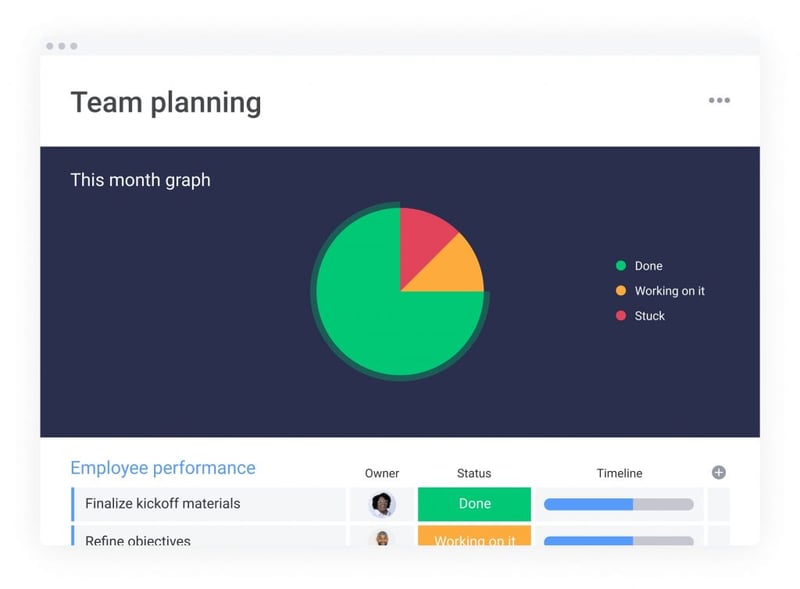Click the owner avatar for Finalize kickoff materials
Screen dimensions: 800x589
pos(382,504)
